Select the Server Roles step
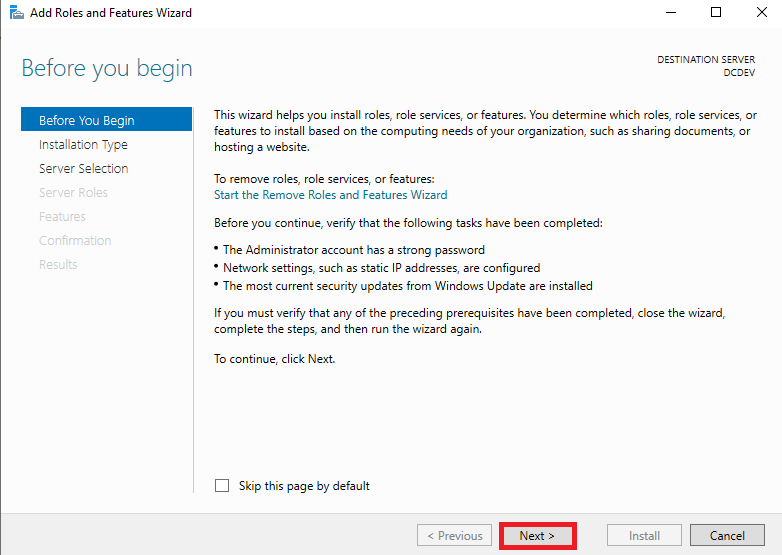The width and height of the screenshot is (782, 555). pyautogui.click(x=73, y=192)
